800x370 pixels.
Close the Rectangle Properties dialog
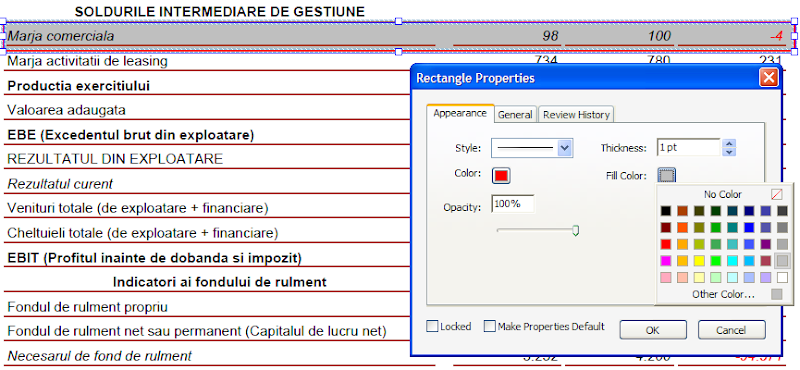pyautogui.click(x=769, y=78)
